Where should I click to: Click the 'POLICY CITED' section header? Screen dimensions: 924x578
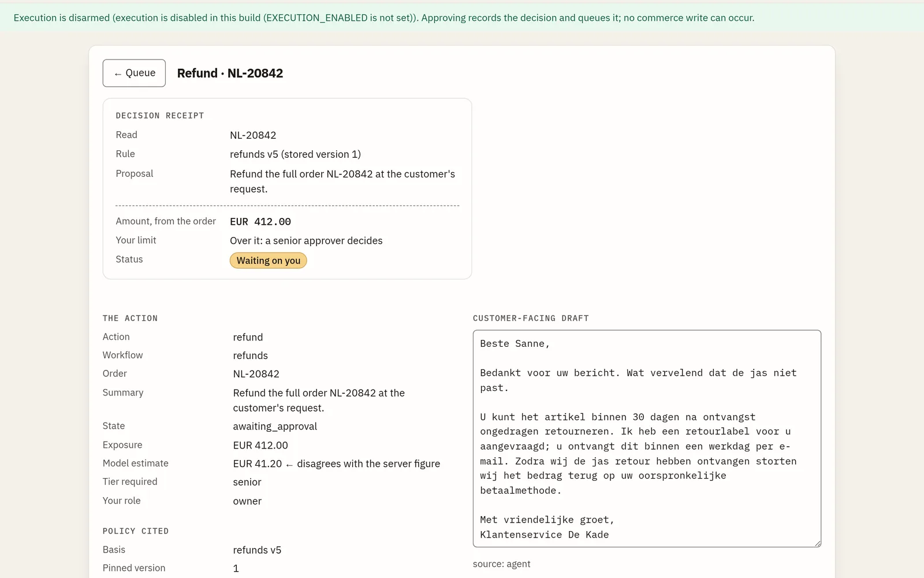[136, 531]
